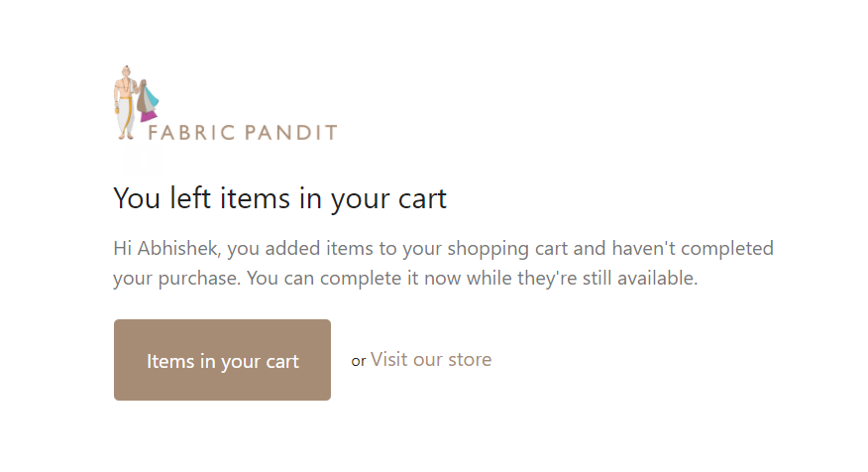Click the word 'cart' in the heading
Viewport: 868px width, 472px height.
pos(422,199)
